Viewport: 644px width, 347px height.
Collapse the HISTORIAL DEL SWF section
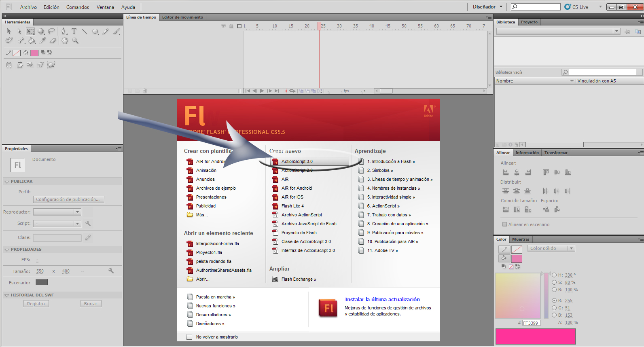6,295
